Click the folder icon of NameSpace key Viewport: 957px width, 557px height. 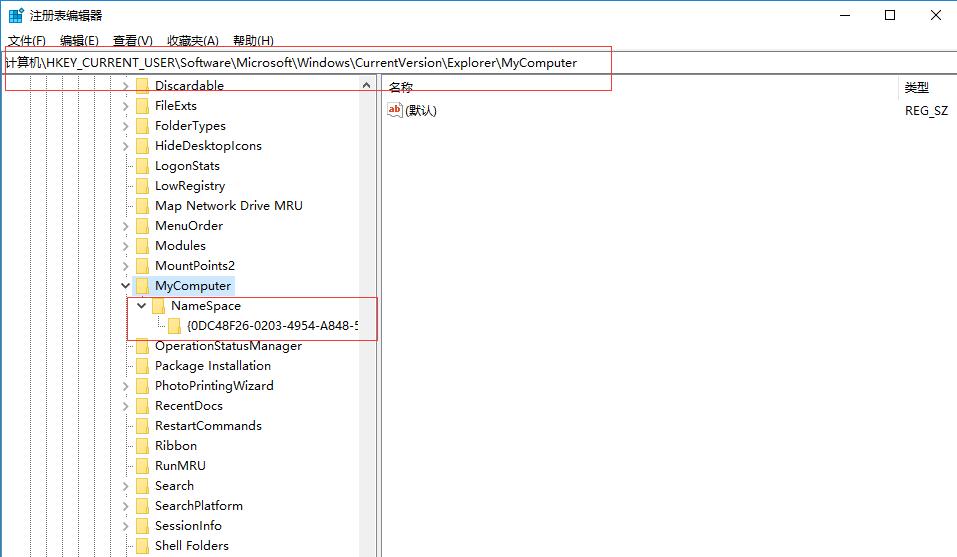coord(158,306)
